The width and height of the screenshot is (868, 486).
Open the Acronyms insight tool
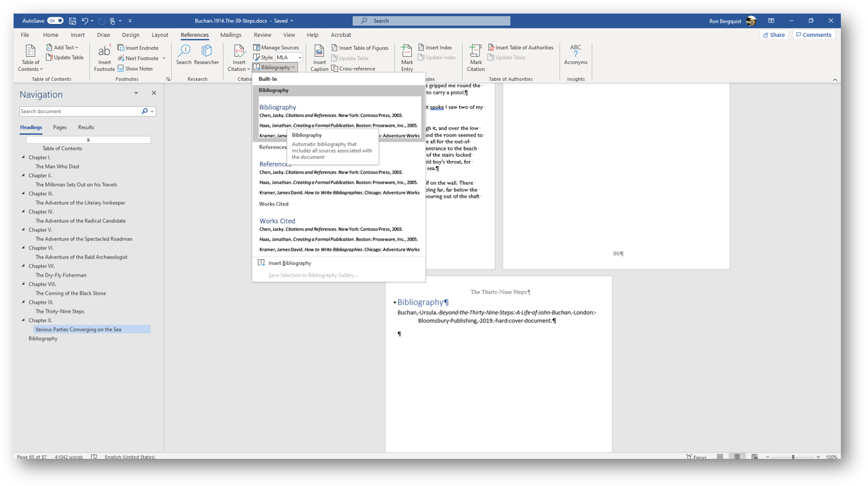[x=575, y=52]
